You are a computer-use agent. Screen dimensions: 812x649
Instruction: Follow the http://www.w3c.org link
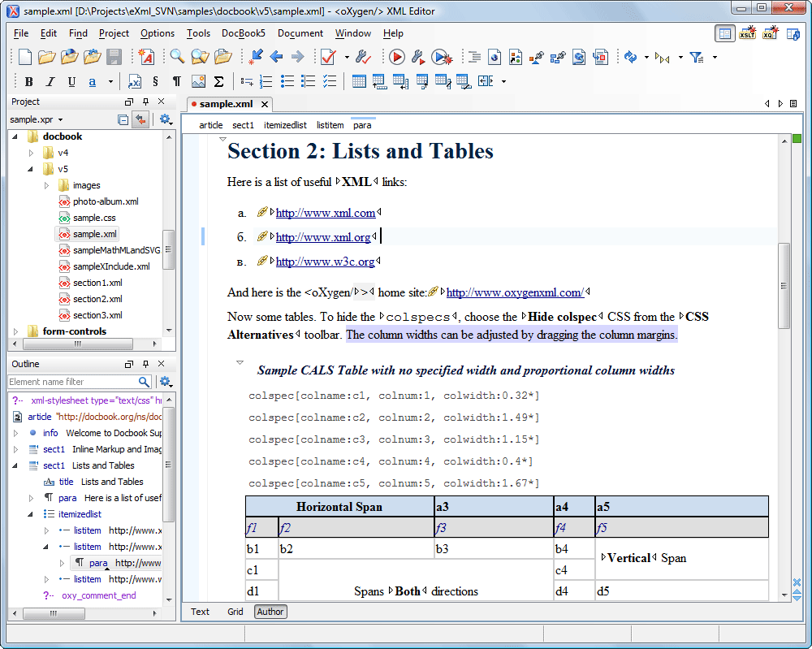pyautogui.click(x=325, y=262)
